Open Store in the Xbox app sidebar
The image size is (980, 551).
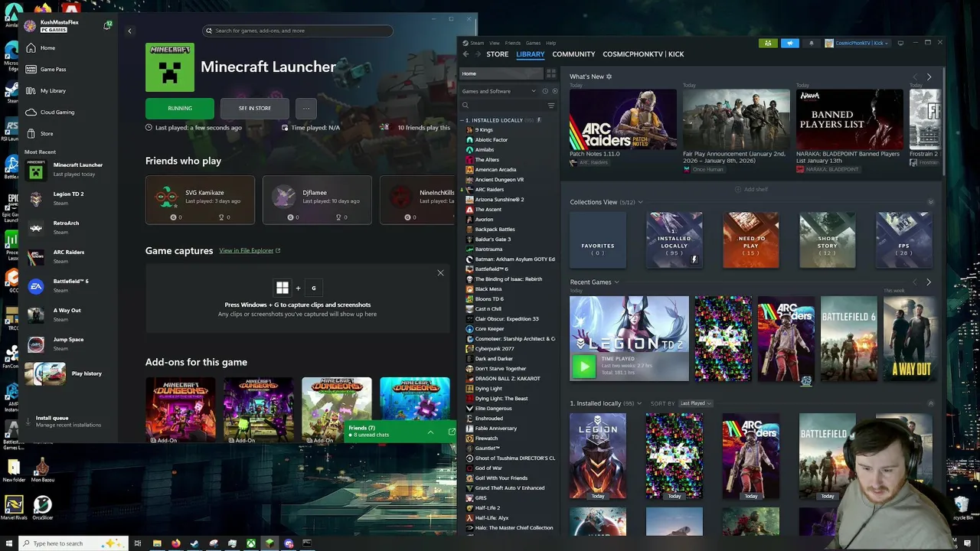(40, 133)
